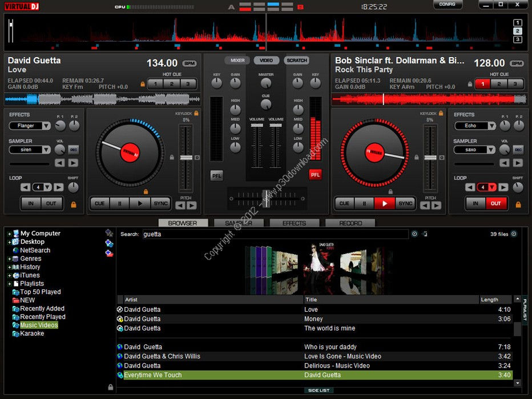
Task: Click the master volume knob
Action: (266, 83)
